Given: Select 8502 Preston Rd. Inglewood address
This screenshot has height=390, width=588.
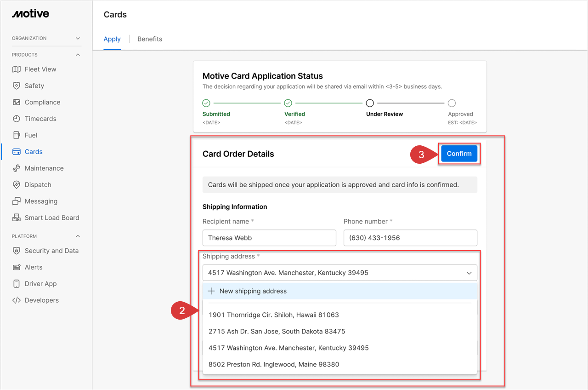Looking at the screenshot, I should pyautogui.click(x=274, y=365).
